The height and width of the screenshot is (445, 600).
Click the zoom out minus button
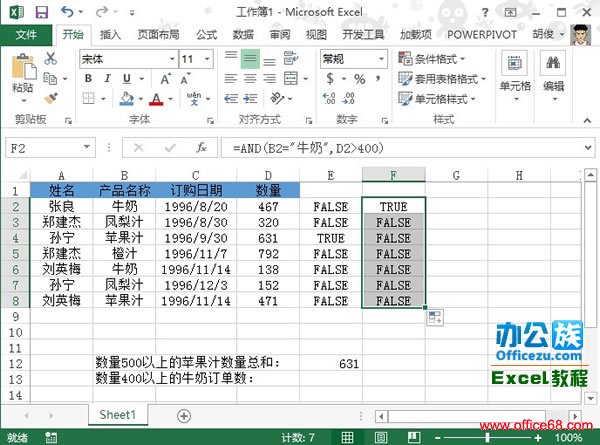tap(437, 437)
